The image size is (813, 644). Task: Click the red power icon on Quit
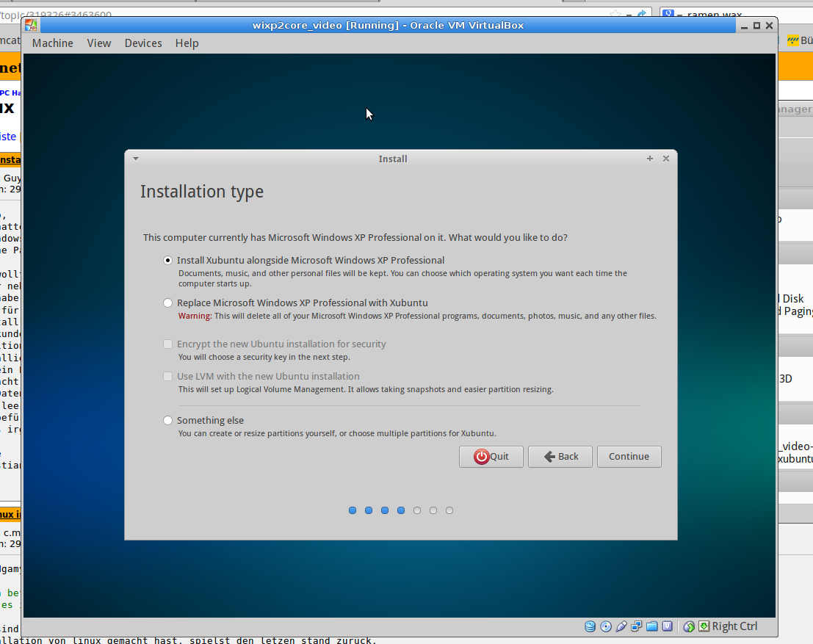[x=481, y=457]
